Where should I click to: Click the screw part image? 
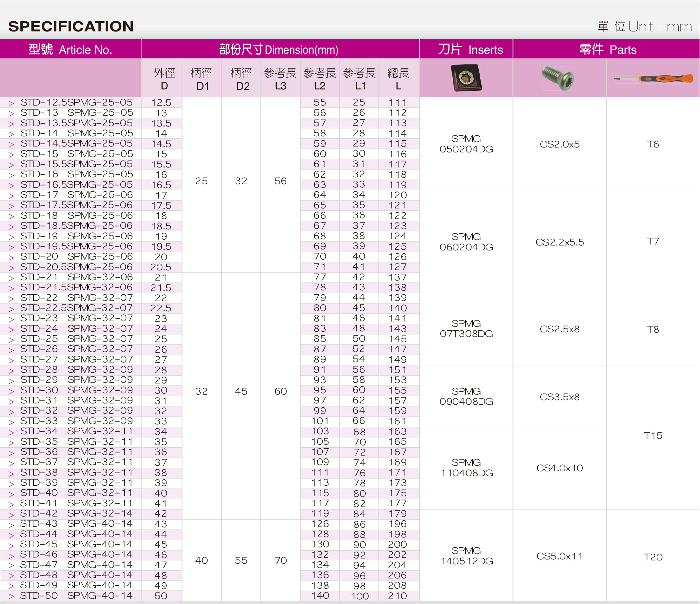click(558, 78)
